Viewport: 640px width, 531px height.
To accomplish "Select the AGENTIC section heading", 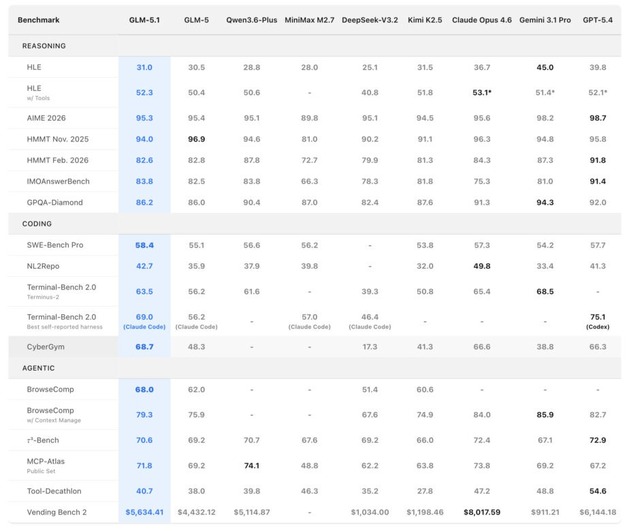I will tap(38, 367).
